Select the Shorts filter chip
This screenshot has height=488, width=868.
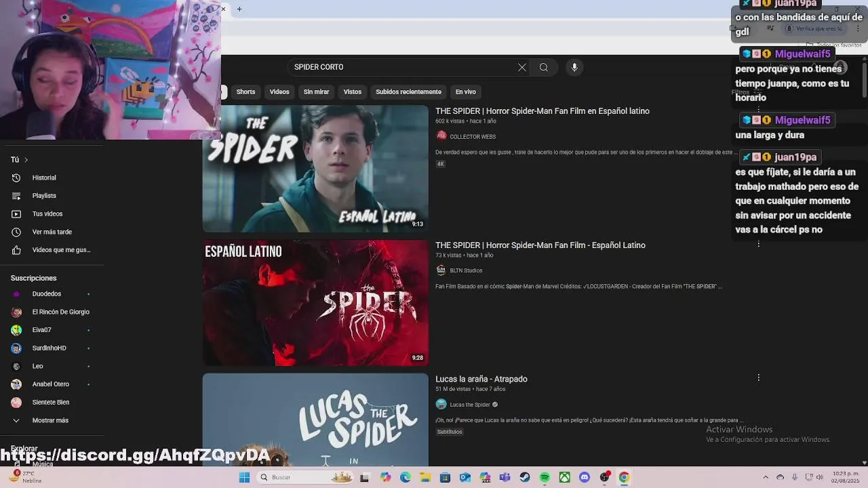(245, 91)
